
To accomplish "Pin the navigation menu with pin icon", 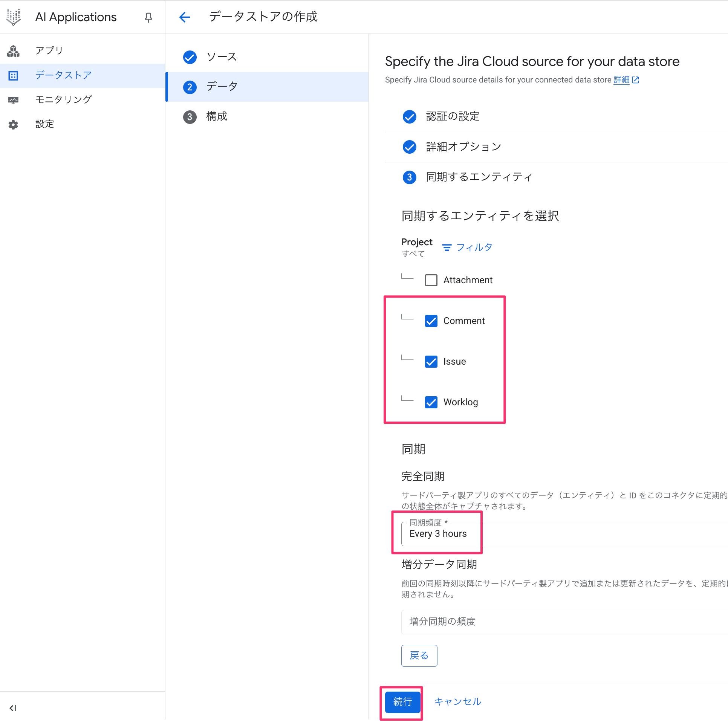I will pos(148,17).
